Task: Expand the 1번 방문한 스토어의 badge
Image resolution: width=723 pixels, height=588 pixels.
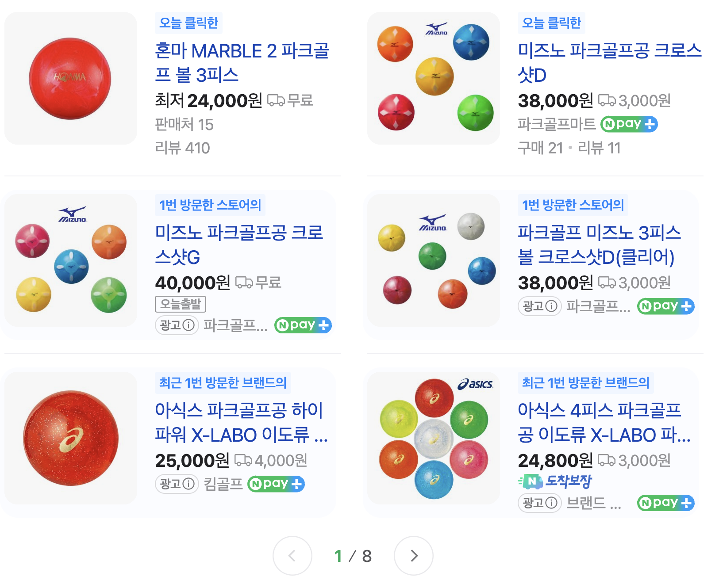Action: [x=210, y=205]
